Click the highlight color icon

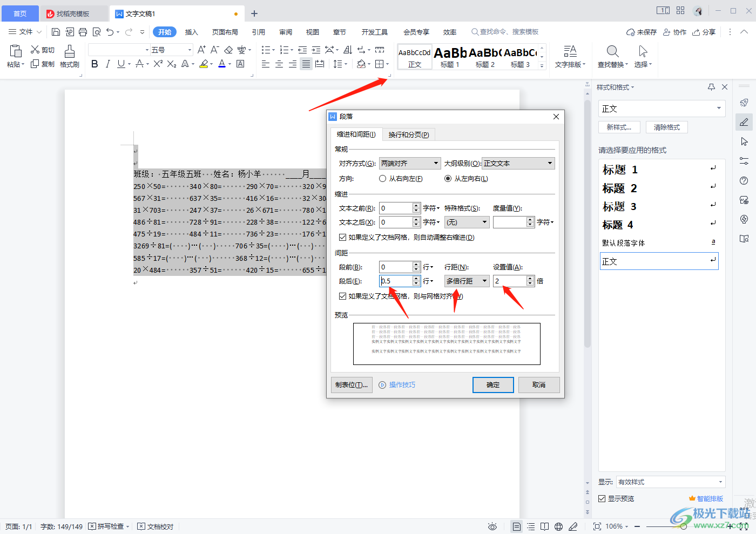pyautogui.click(x=204, y=64)
